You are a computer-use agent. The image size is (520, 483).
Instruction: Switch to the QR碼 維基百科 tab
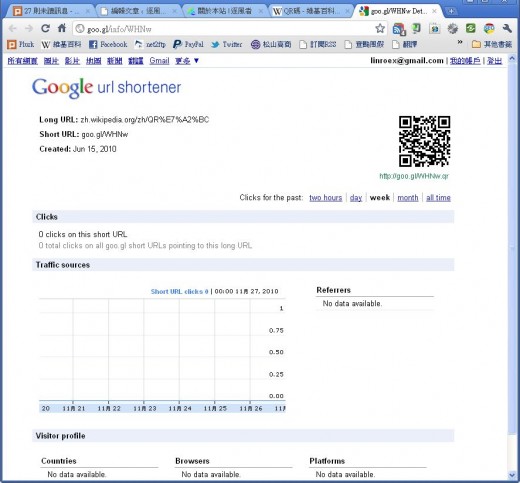[x=311, y=11]
